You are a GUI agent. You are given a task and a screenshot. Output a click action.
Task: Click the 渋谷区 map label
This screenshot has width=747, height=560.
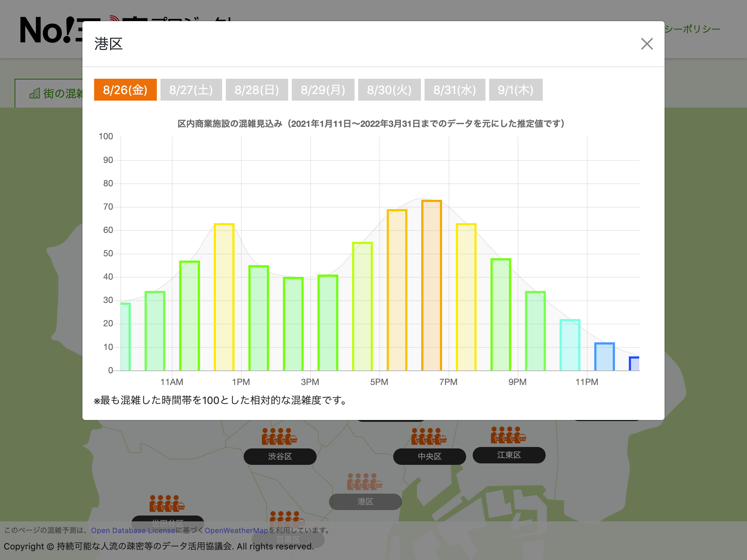[280, 456]
